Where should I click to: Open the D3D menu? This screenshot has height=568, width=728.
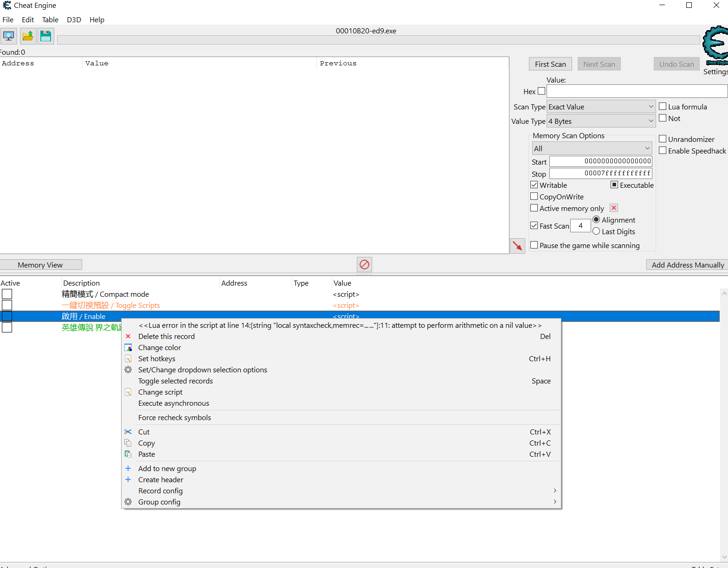click(74, 20)
